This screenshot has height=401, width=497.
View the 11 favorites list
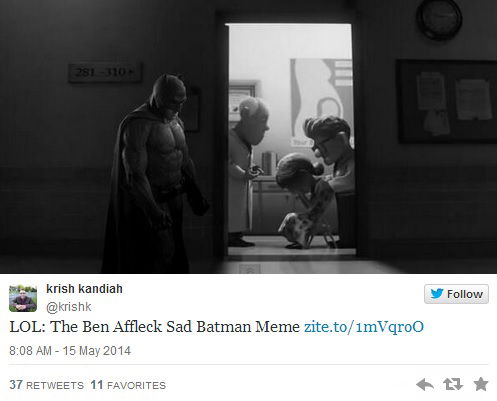tap(128, 385)
